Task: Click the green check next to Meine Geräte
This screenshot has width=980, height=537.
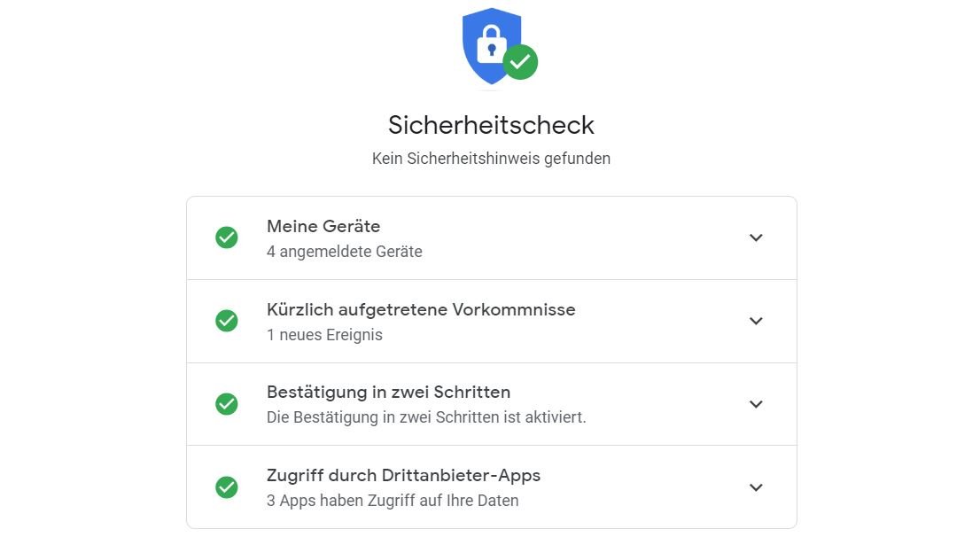Action: 227,237
